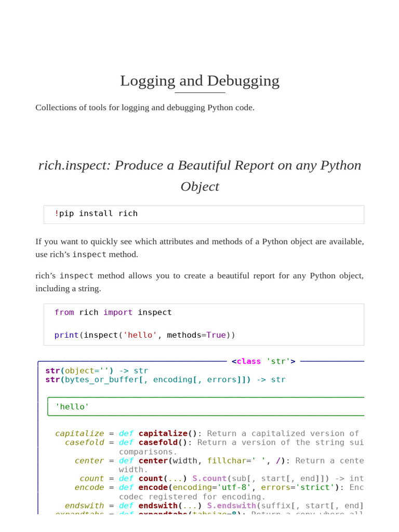Click the 'Logging and Debugging' title

[x=199, y=81]
